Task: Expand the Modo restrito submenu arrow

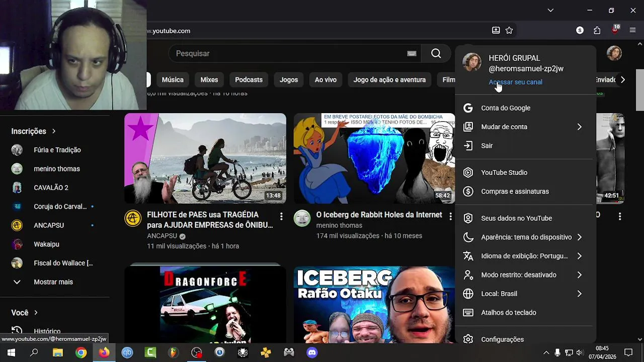Action: tap(579, 275)
